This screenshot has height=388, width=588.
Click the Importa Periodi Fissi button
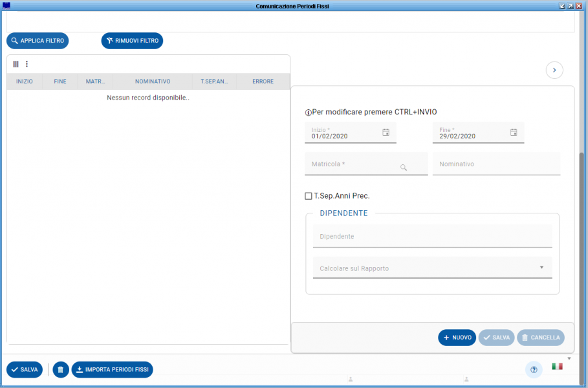[112, 370]
